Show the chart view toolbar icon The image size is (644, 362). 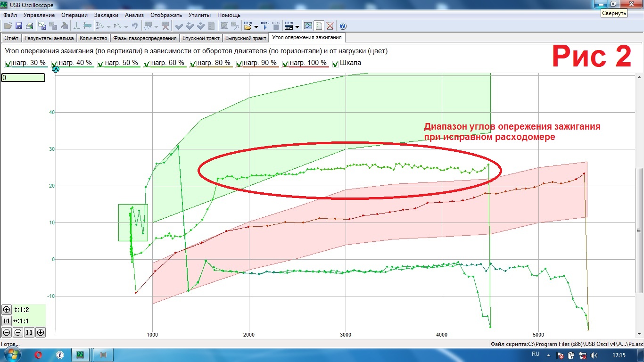click(x=308, y=26)
